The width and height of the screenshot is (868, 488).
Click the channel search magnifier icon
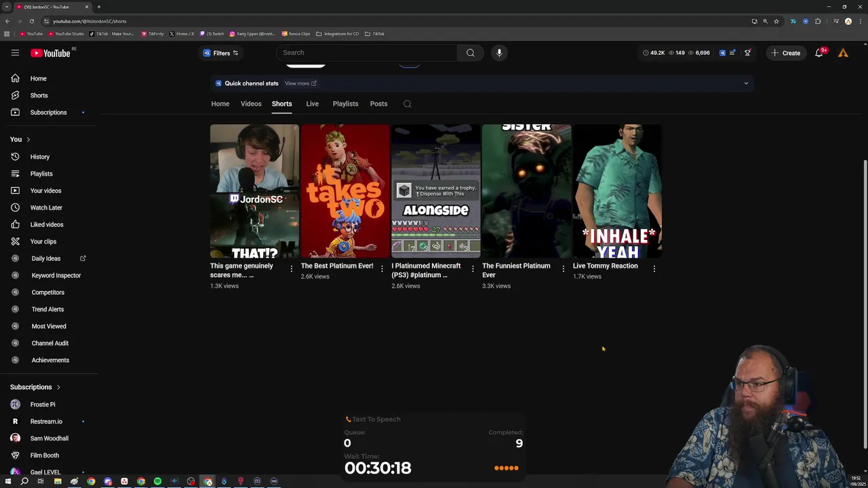click(407, 104)
